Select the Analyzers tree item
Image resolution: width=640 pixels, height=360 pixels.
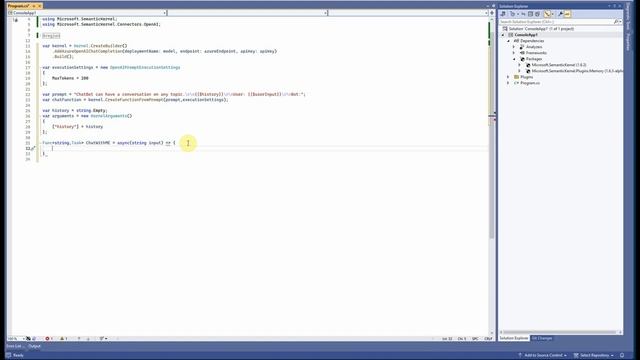(534, 47)
